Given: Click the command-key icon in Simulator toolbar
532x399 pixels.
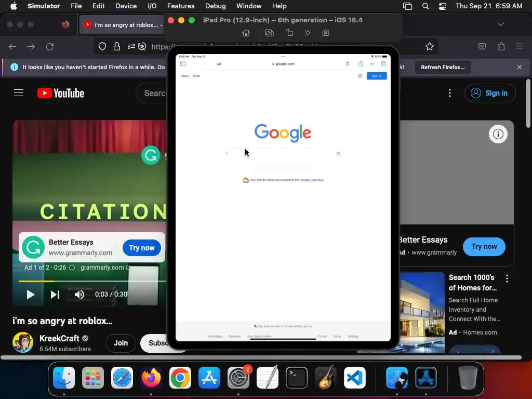Looking at the screenshot, I should (326, 33).
